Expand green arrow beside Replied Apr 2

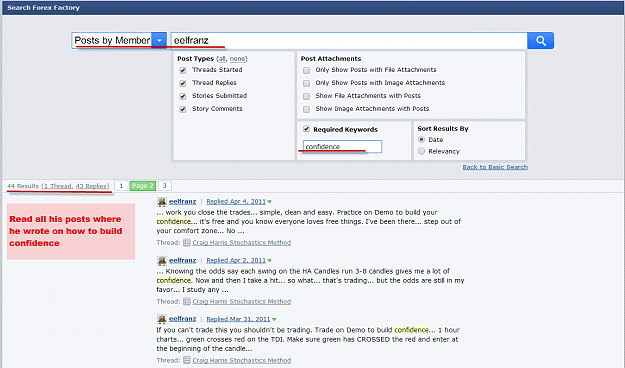(269, 261)
